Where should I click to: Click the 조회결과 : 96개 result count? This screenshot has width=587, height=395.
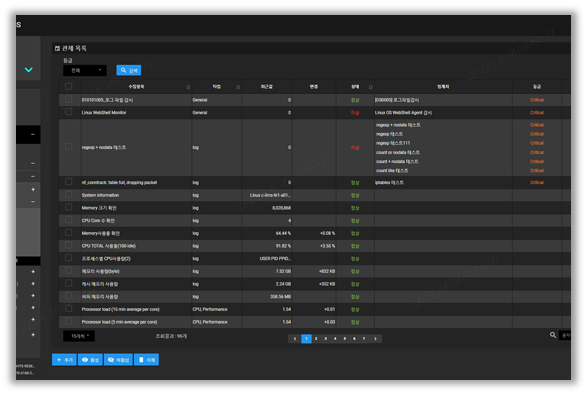point(171,336)
